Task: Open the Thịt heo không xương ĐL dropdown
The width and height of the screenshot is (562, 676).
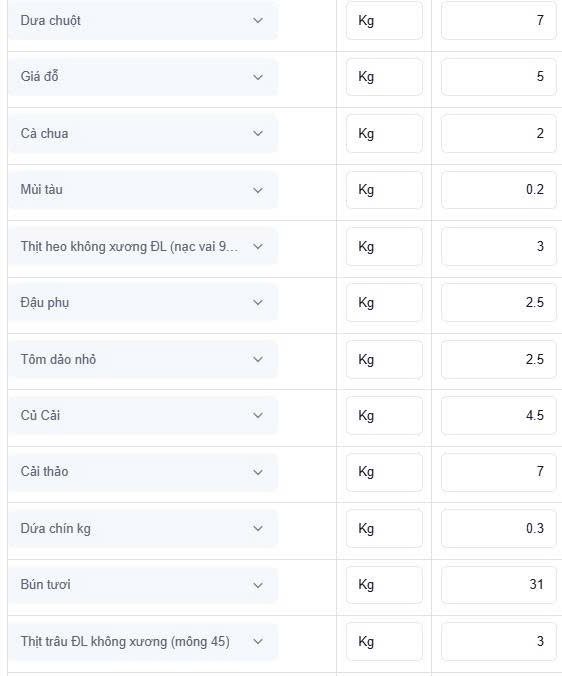Action: coord(142,246)
